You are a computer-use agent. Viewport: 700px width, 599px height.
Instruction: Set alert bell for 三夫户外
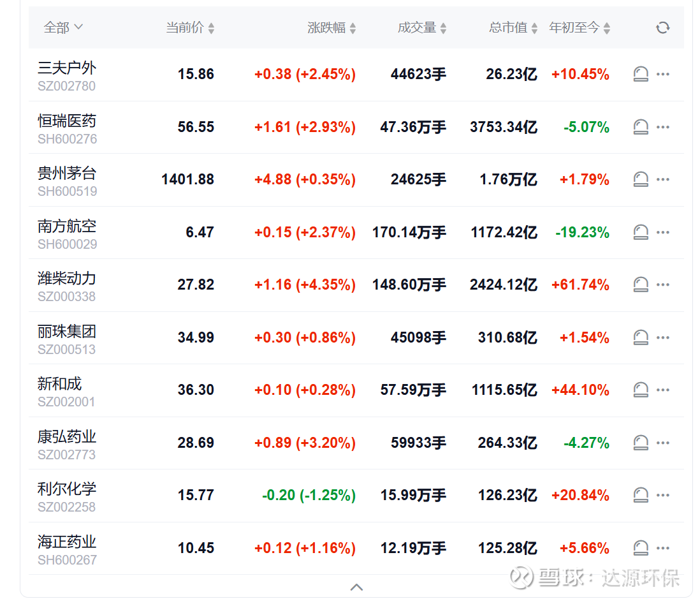pos(641,74)
